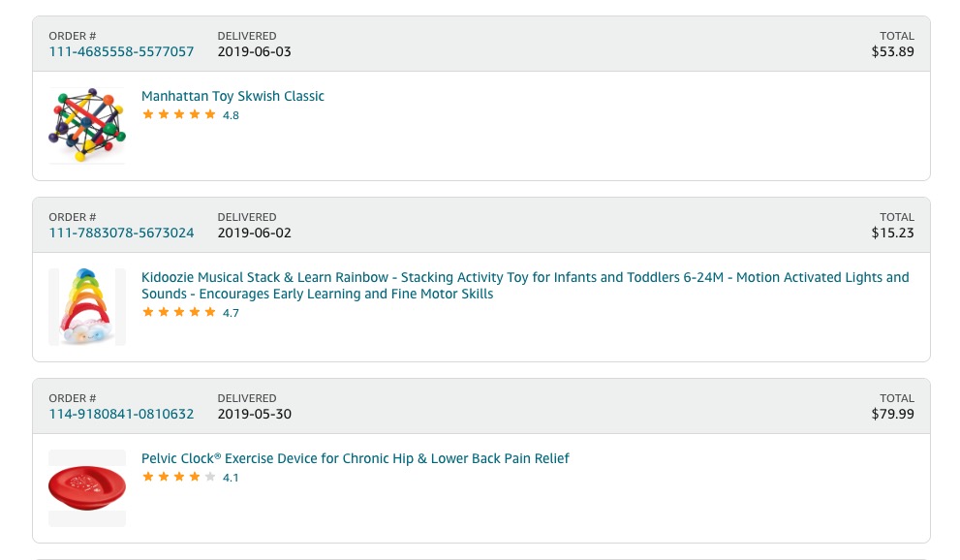Click the $15.23 order total
The height and width of the screenshot is (560, 960).
892,233
